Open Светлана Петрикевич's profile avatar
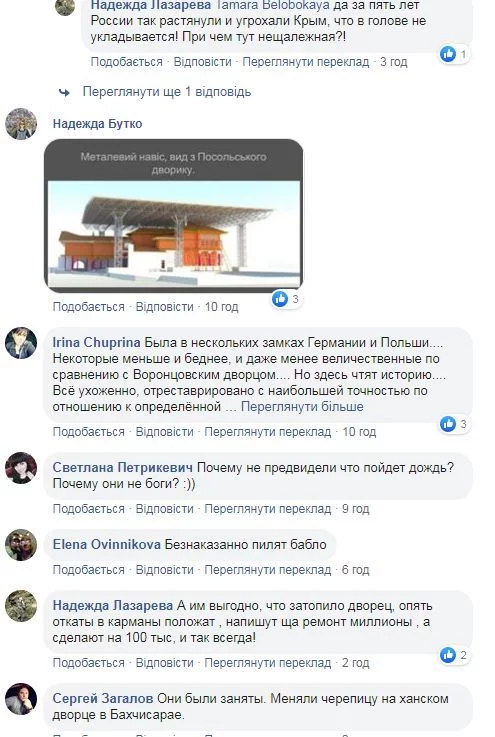 pyautogui.click(x=21, y=468)
